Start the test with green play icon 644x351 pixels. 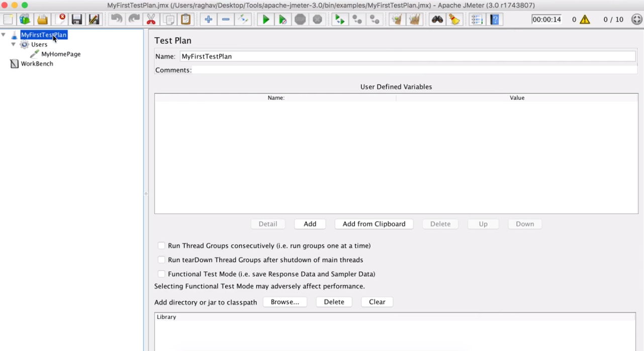coord(266,20)
